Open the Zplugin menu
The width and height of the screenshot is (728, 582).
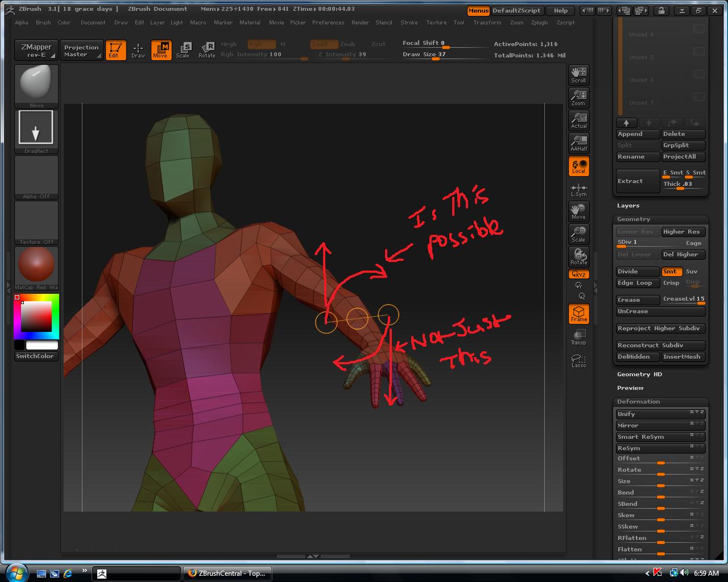[539, 23]
